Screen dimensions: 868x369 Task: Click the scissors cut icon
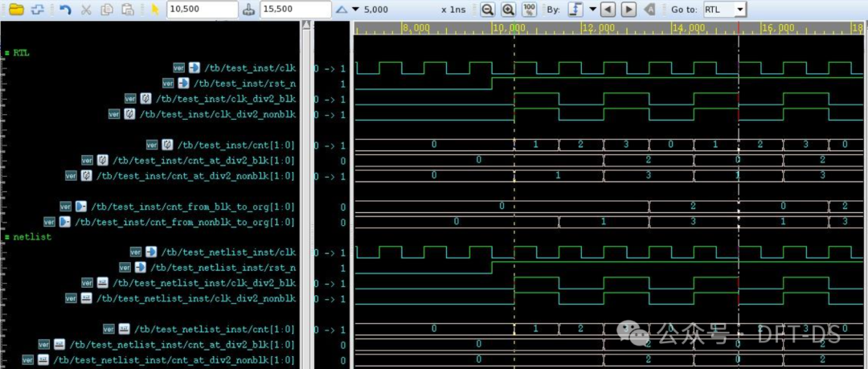[86, 10]
